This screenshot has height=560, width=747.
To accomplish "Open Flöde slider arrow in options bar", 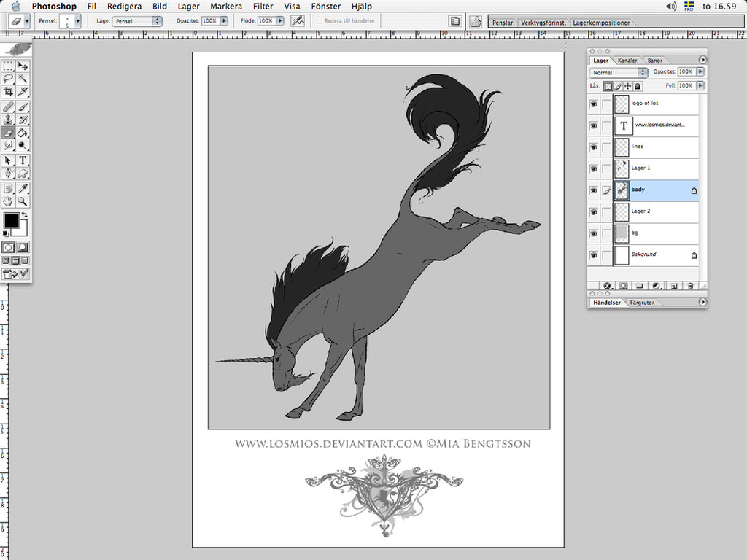I will click(x=280, y=21).
